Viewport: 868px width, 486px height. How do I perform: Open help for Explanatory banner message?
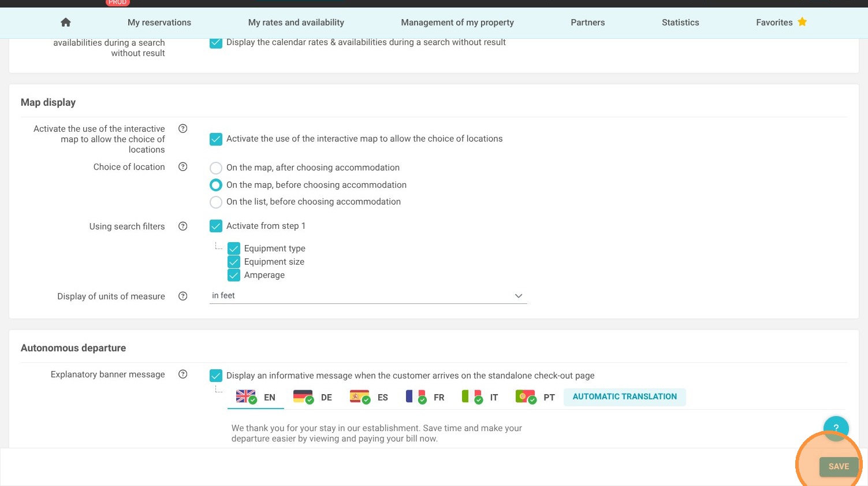coord(183,374)
